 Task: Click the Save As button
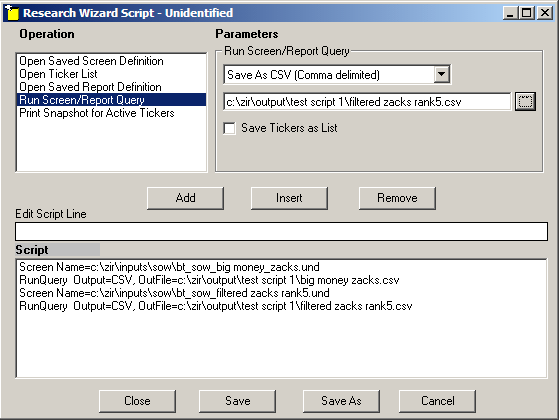click(x=341, y=401)
